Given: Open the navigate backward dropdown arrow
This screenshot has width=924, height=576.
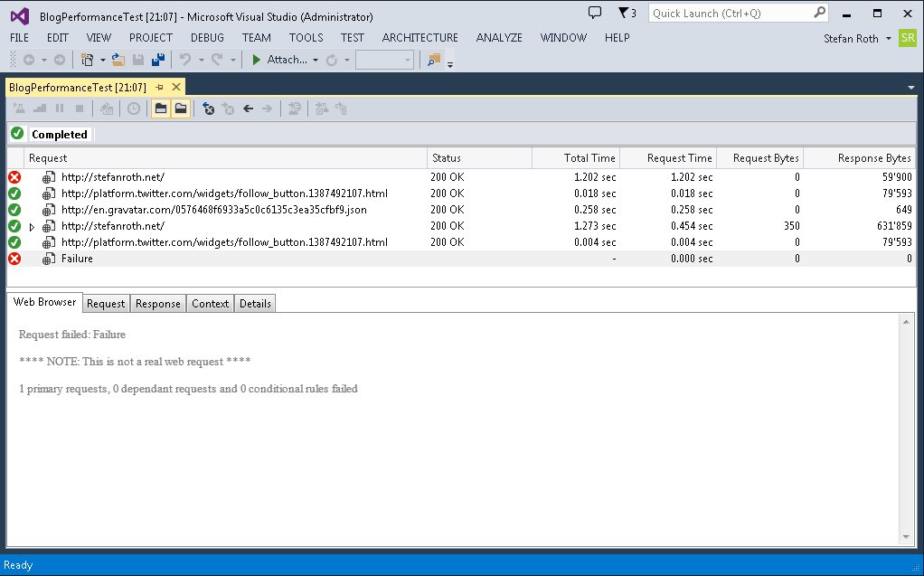Looking at the screenshot, I should click(43, 61).
